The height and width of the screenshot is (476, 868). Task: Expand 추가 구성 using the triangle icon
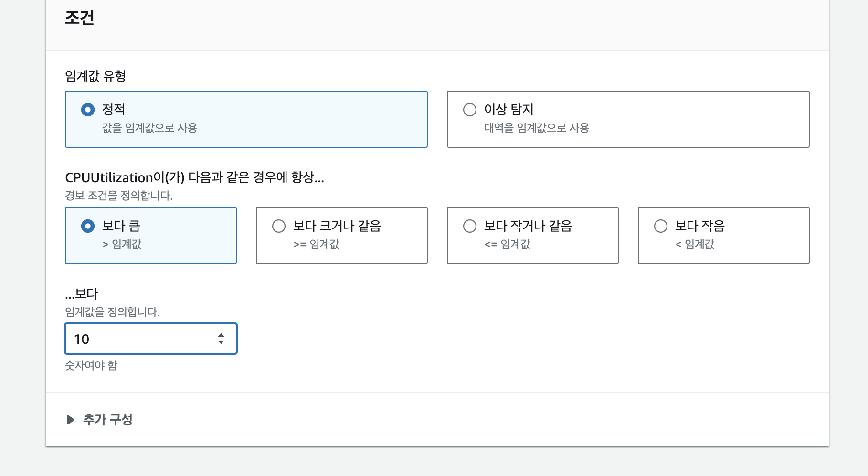71,420
